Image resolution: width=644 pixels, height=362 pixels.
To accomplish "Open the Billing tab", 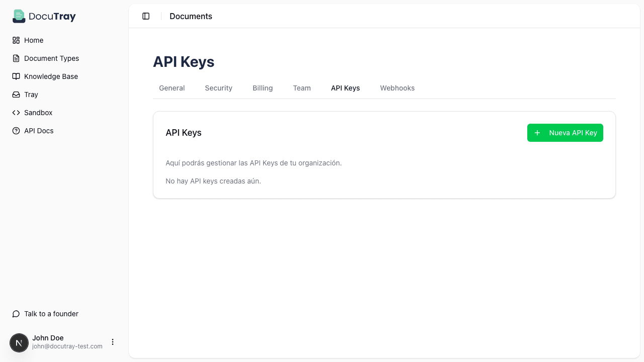I will (x=263, y=88).
